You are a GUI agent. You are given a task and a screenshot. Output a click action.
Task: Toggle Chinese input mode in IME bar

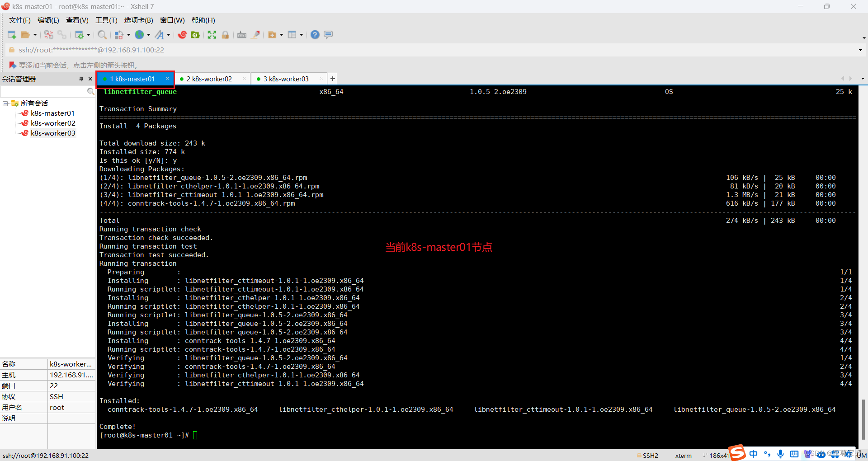tap(753, 454)
